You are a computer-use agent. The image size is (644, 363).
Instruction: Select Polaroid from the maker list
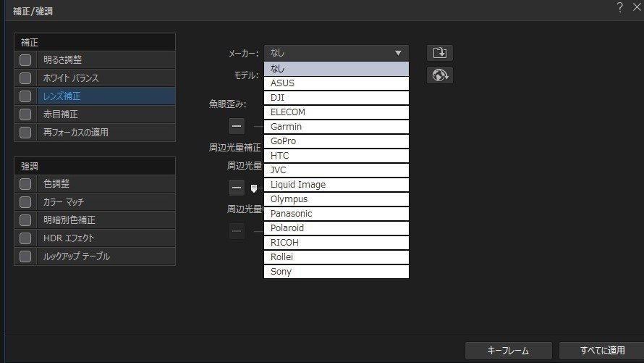[x=336, y=228]
